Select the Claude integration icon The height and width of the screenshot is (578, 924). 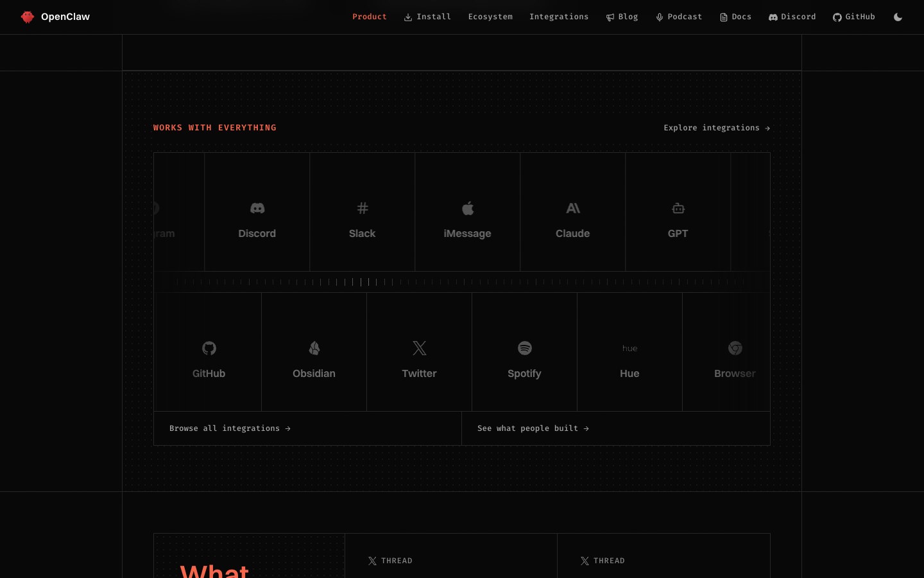(573, 208)
